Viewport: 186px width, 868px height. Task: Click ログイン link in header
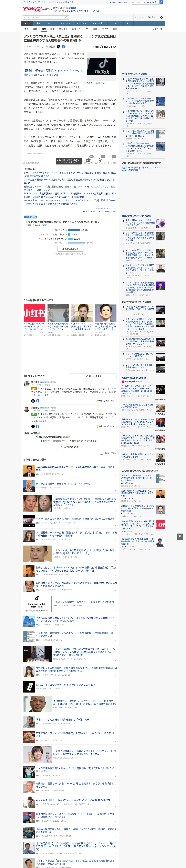click(x=57, y=11)
